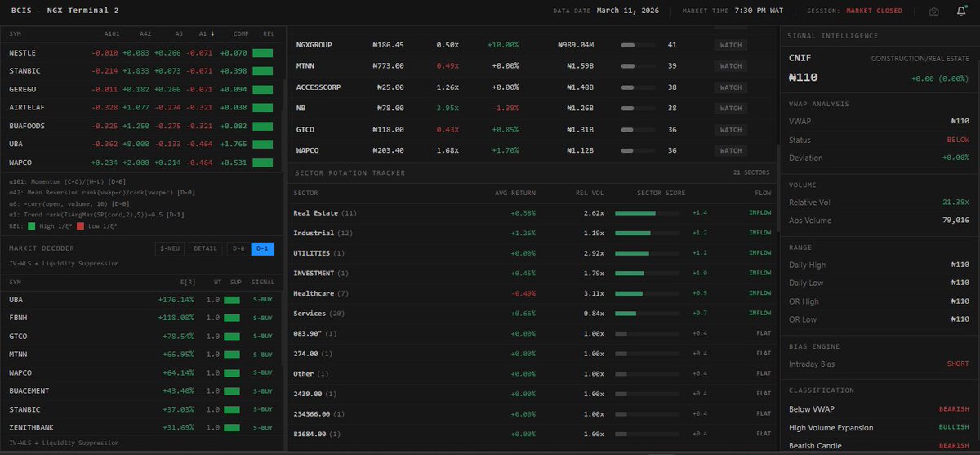Select the D-1 toggle in Market Decoder
Screen dimensions: 980x455
tap(262, 248)
